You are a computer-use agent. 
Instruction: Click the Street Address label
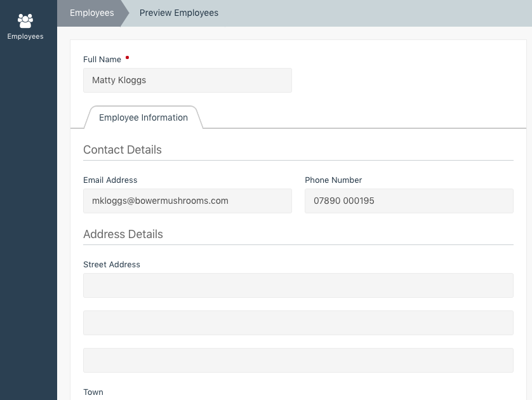click(x=112, y=265)
